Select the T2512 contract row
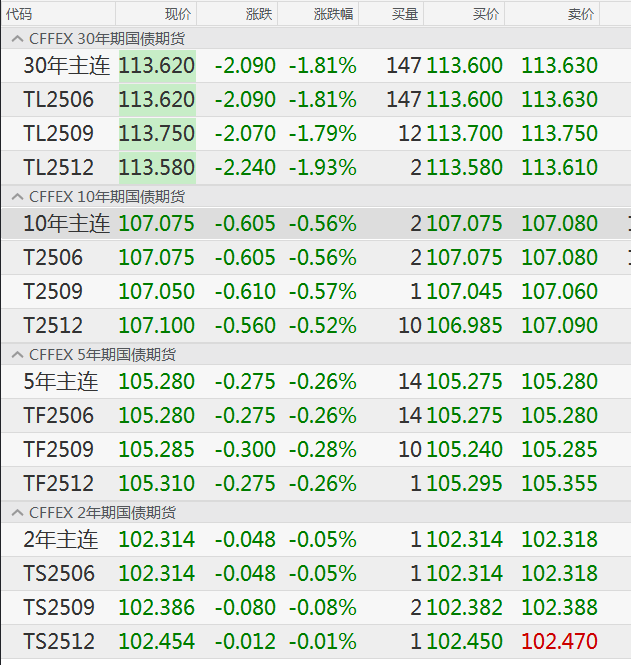Screen dimensions: 631x665 click(x=53, y=326)
